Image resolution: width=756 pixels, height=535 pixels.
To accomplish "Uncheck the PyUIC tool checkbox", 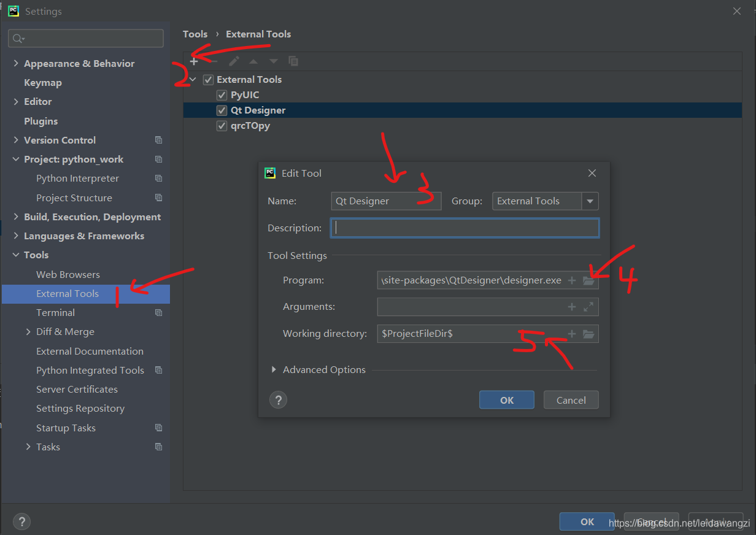I will click(x=222, y=95).
